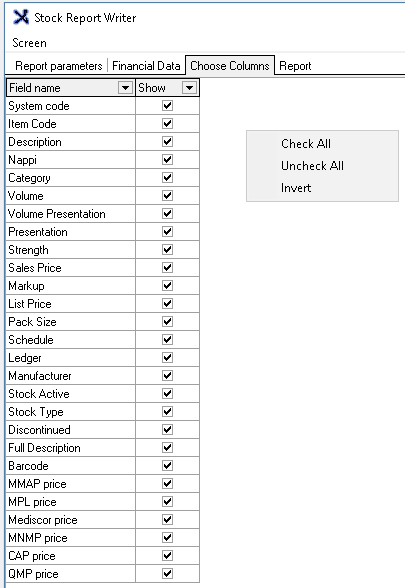Toggle the Mediscor price checkbox
405x588 pixels.
[167, 520]
